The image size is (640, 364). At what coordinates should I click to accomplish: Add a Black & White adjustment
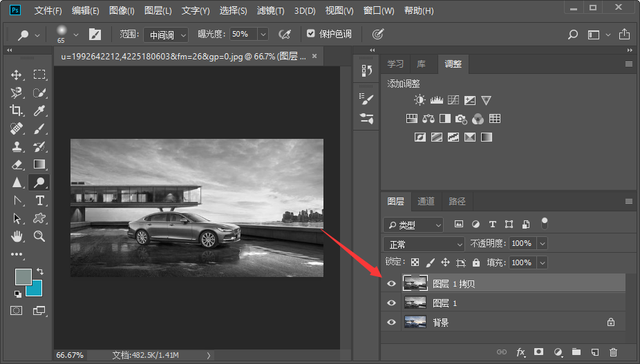click(445, 119)
